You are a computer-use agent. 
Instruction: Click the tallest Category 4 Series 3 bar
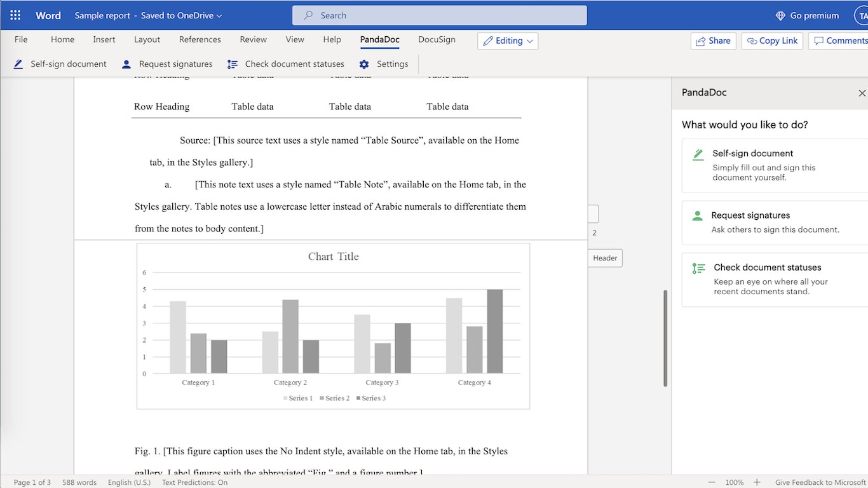495,331
